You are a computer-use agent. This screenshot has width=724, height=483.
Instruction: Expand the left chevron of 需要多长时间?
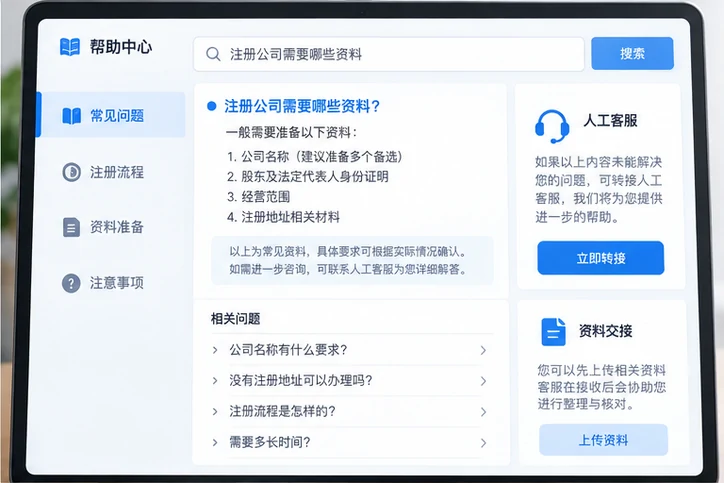point(215,442)
